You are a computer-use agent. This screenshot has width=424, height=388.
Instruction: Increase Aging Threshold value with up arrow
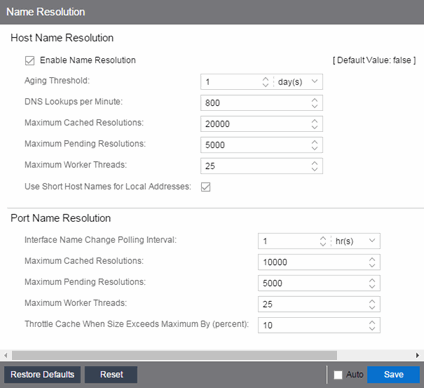[265, 79]
